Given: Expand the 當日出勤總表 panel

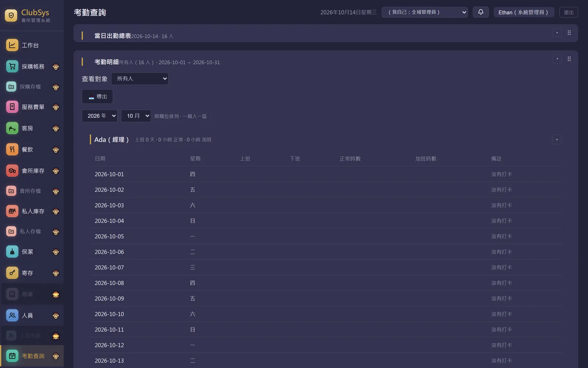Looking at the screenshot, I should [x=557, y=33].
